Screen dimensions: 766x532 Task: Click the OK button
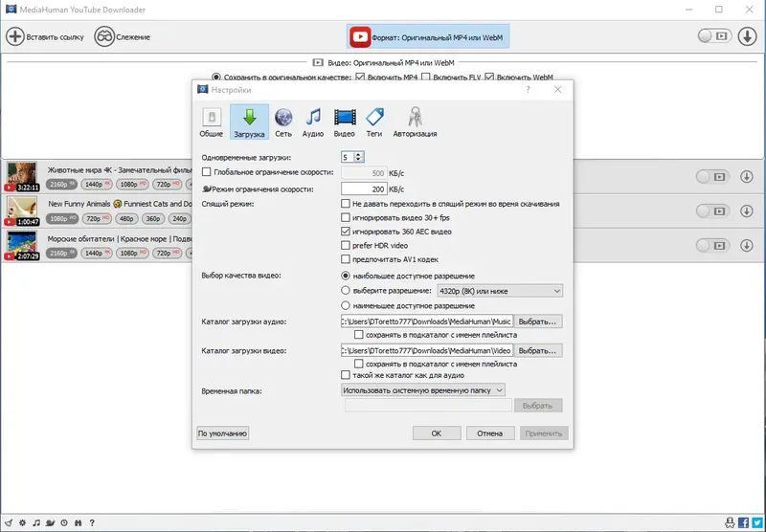click(x=437, y=432)
